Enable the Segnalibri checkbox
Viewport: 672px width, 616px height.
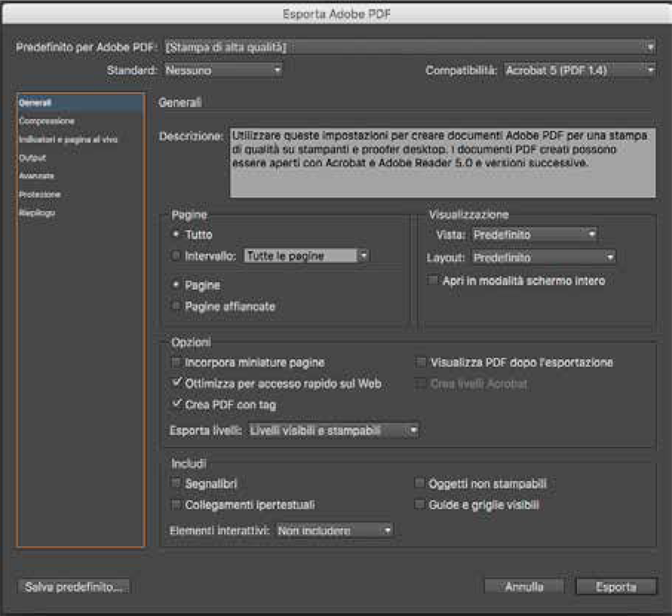[x=176, y=483]
